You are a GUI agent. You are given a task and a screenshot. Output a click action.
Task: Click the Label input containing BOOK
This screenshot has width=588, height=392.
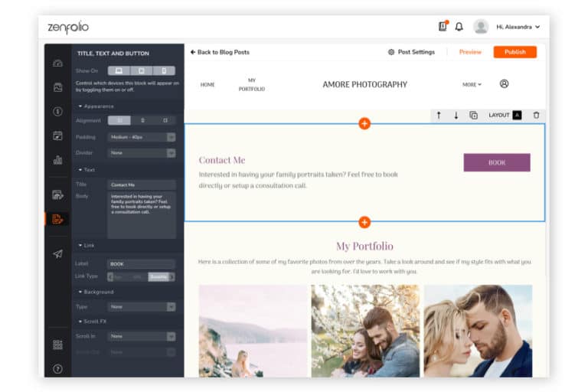point(142,264)
